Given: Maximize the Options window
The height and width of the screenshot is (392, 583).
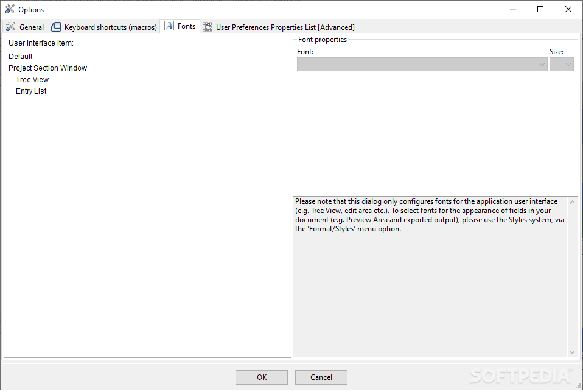Looking at the screenshot, I should tap(540, 9).
